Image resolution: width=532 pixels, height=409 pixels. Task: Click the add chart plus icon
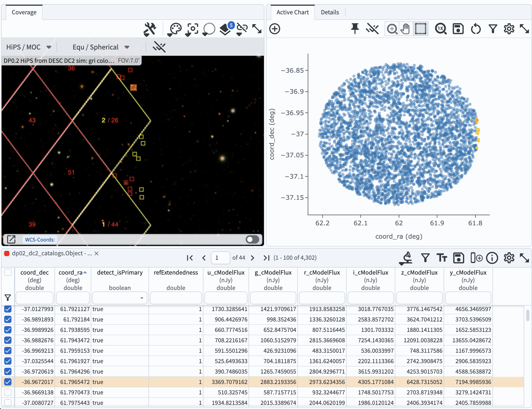tap(275, 29)
